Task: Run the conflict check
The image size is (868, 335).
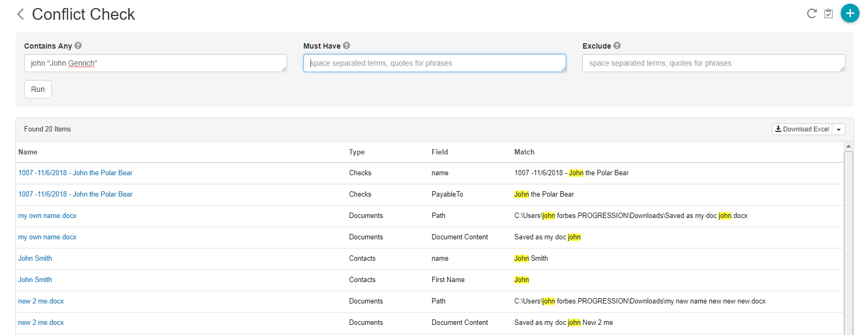Action: pos(38,89)
